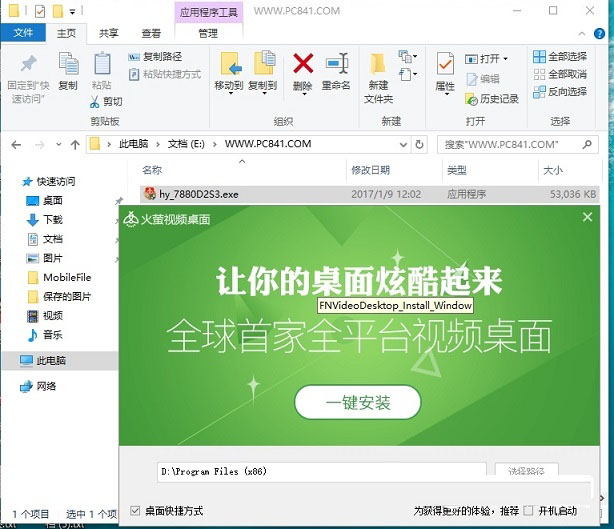
Task: Click the Copy icon in ribbon
Action: pyautogui.click(x=68, y=63)
